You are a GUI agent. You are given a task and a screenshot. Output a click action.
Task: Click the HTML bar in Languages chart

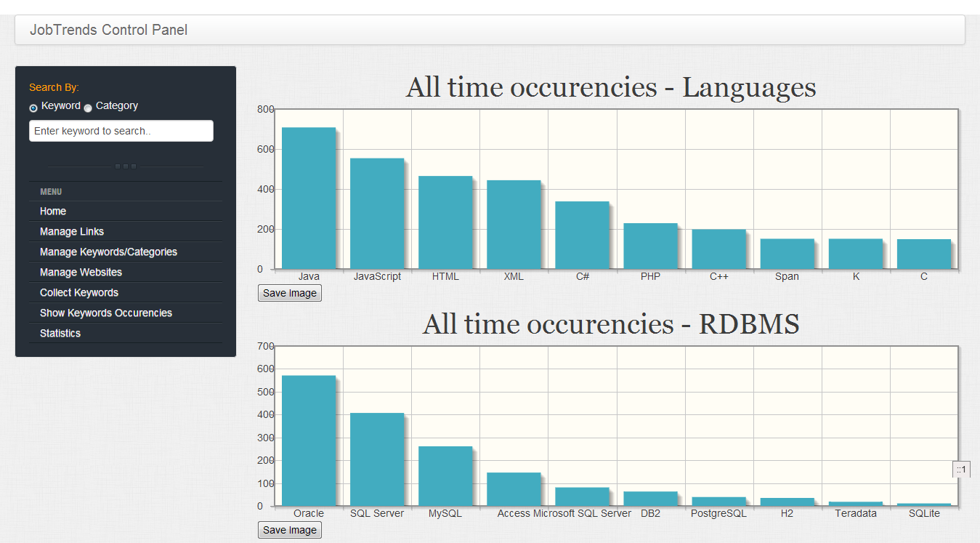coord(445,222)
